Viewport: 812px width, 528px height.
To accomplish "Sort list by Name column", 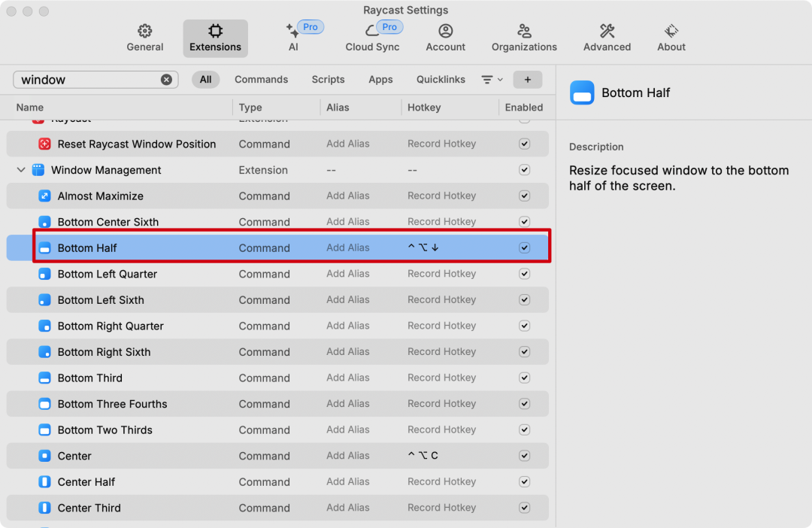I will 29,108.
